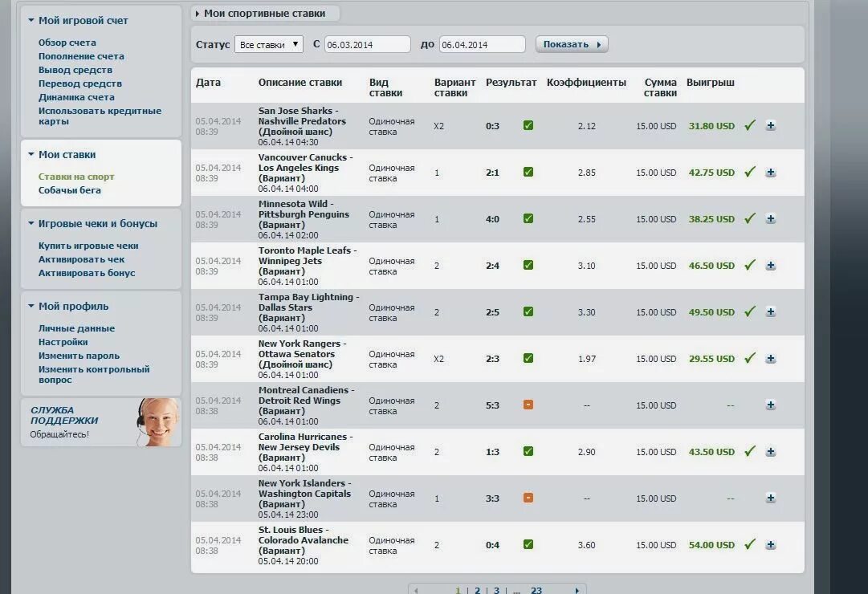Expand details plus icon for San Jose Sharks bet
Image resolution: width=868 pixels, height=594 pixels.
[x=770, y=126]
